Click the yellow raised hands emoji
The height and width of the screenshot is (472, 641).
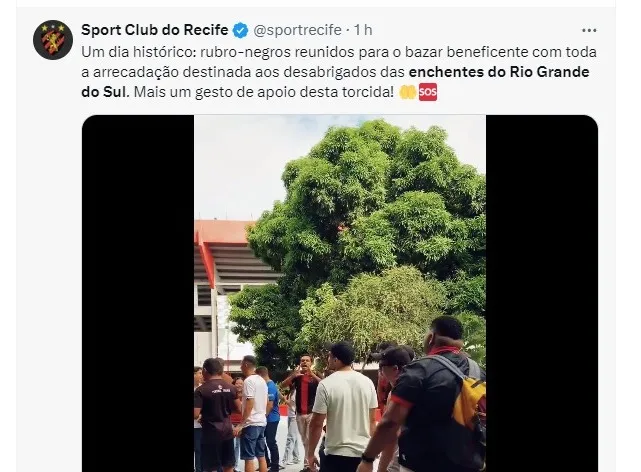tap(408, 92)
